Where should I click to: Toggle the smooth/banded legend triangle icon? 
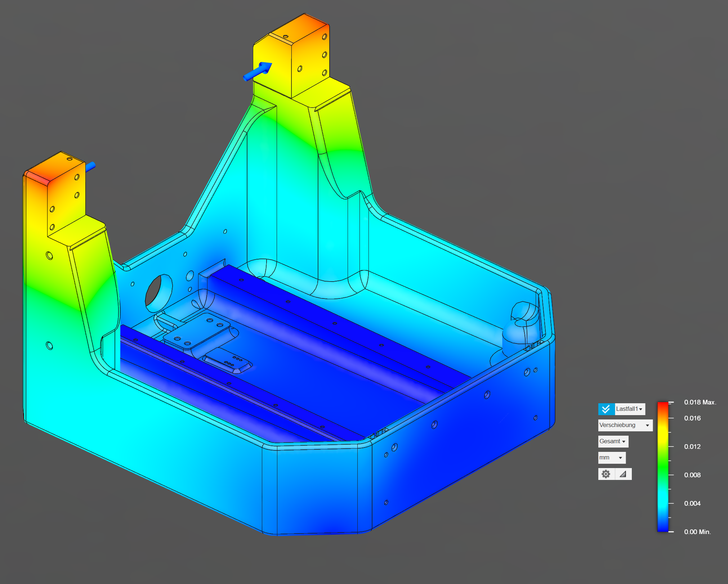623,474
